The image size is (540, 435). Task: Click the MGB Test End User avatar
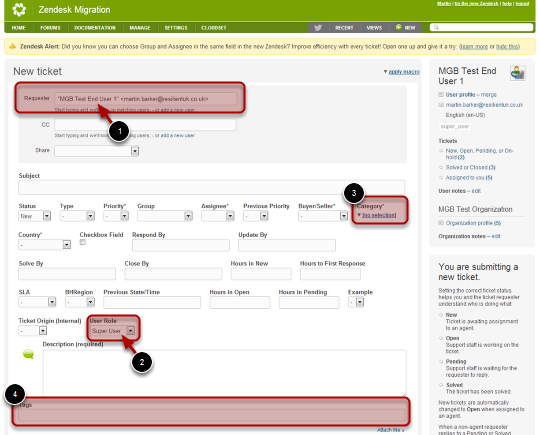(x=517, y=73)
